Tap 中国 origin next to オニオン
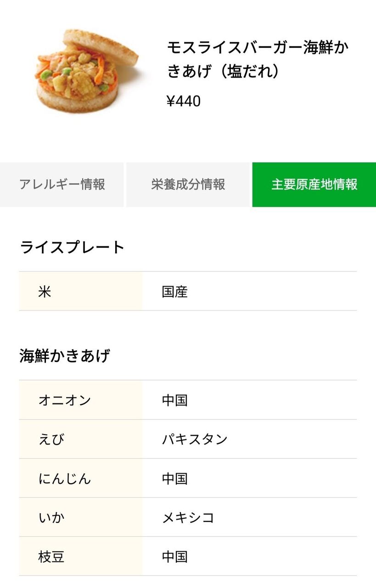376x588 pixels. point(175,400)
